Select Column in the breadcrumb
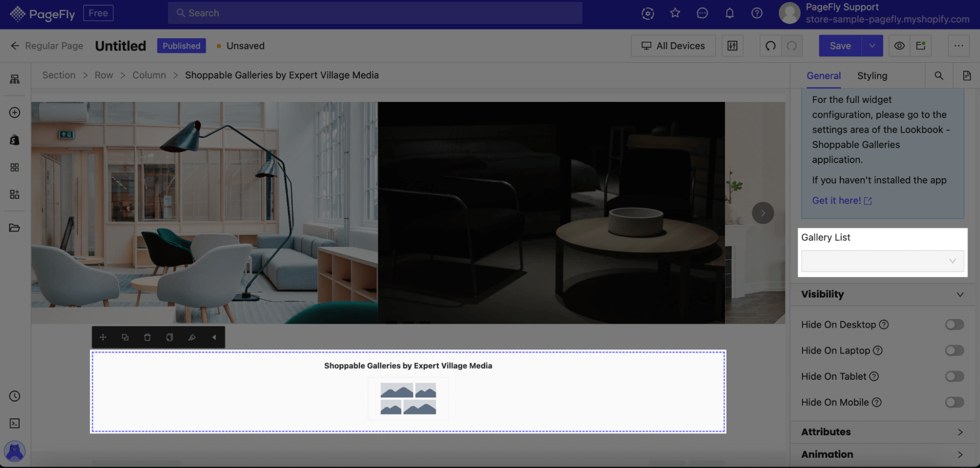980x468 pixels. 149,75
